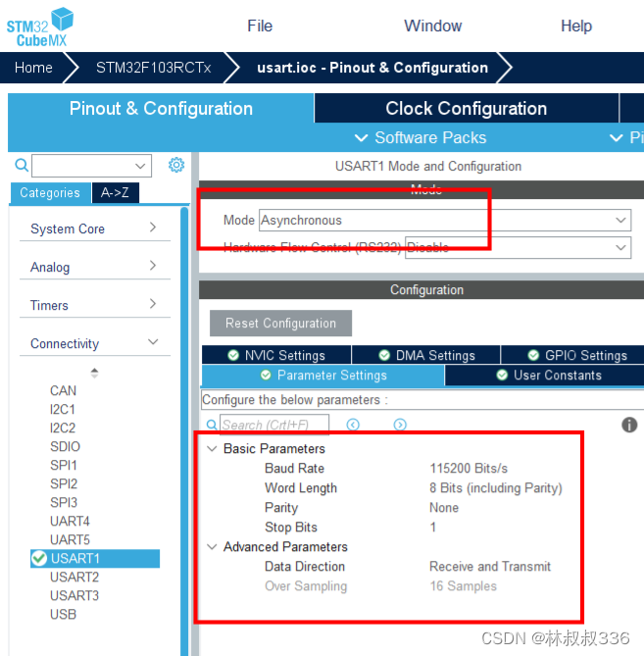
Task: Expand the Timers category
Action: [x=95, y=305]
